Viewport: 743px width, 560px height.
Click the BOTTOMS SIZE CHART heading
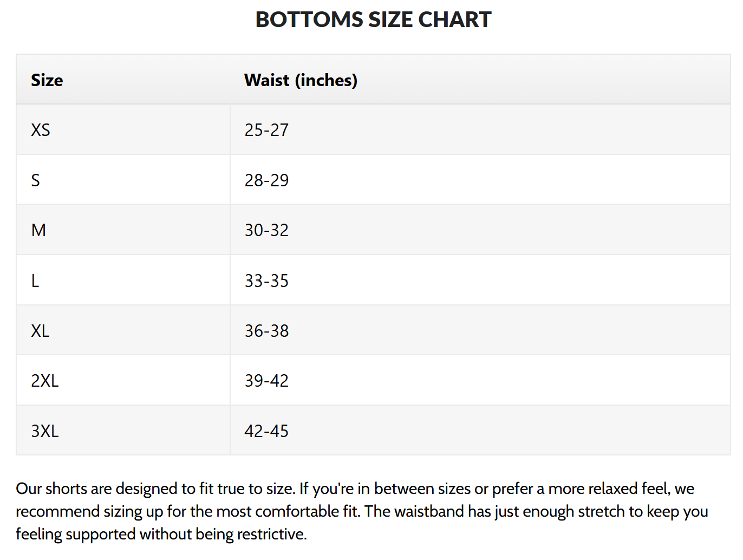click(373, 20)
